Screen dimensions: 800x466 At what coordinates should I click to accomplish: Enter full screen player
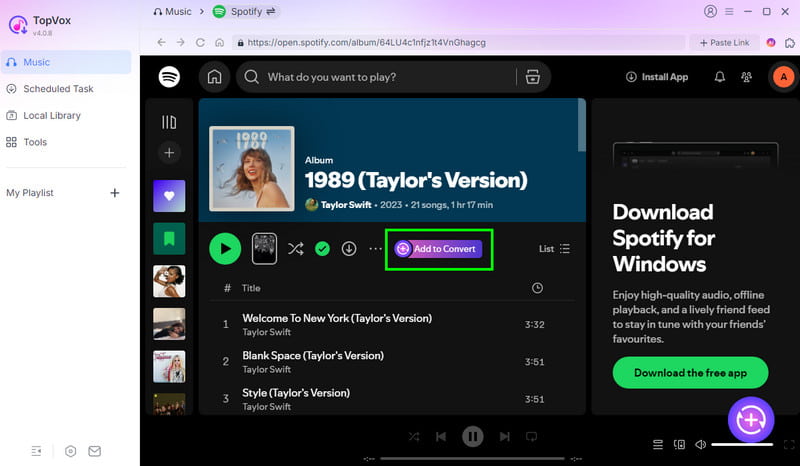789,445
